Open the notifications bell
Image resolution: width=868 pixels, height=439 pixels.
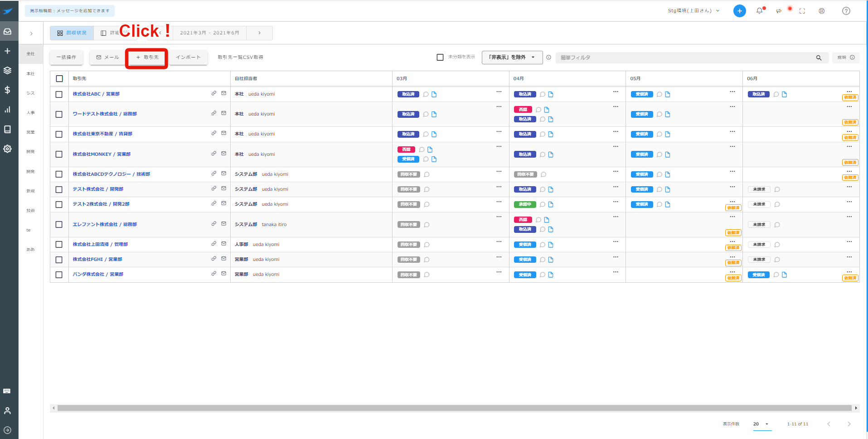coord(760,11)
